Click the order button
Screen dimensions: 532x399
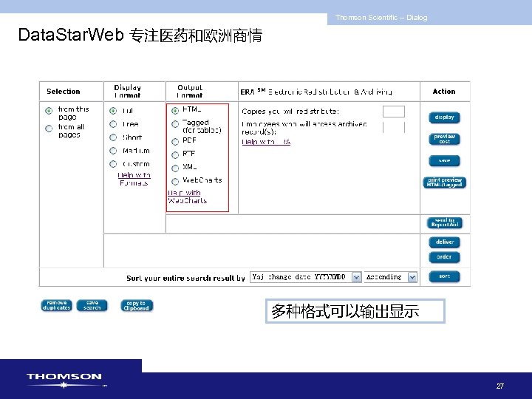pyautogui.click(x=444, y=257)
